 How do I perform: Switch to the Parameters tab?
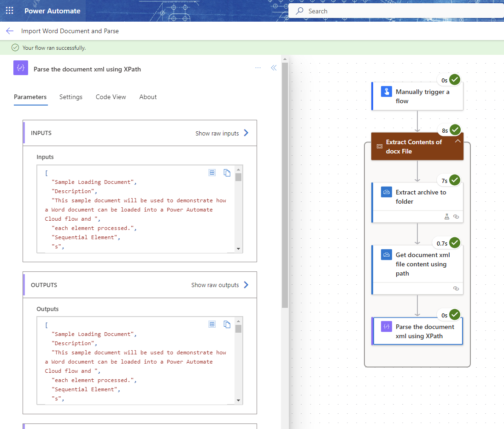(30, 97)
